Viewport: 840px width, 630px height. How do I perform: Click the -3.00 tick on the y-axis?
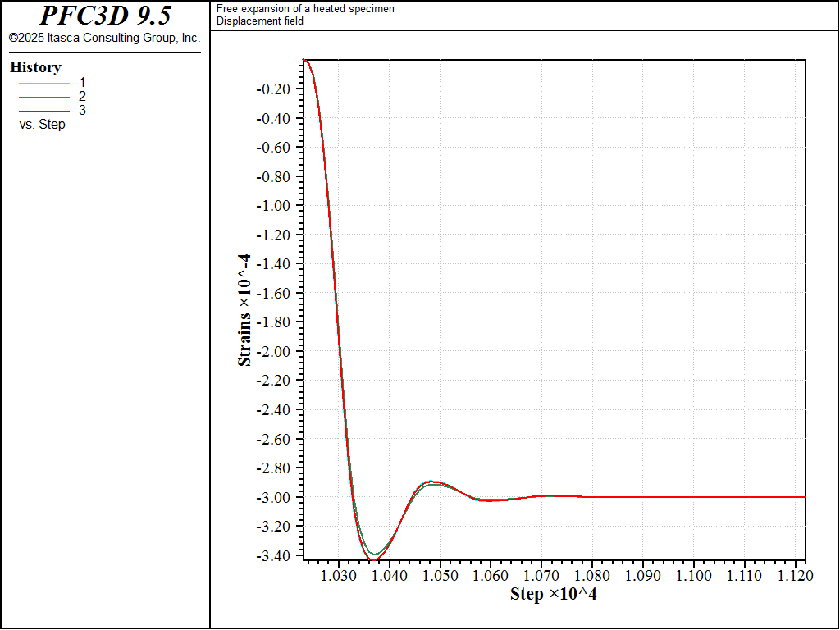[273, 498]
